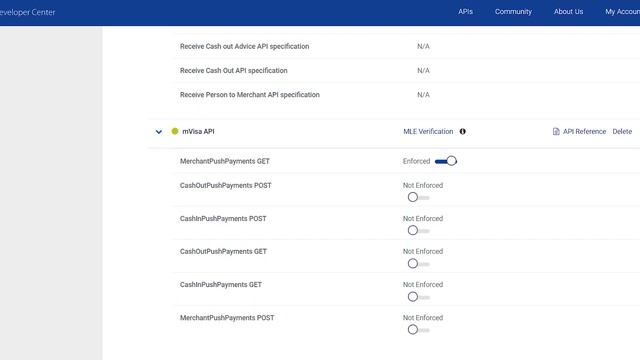Select the mVisa API title text
Image resolution: width=640 pixels, height=360 pixels.
(x=198, y=131)
